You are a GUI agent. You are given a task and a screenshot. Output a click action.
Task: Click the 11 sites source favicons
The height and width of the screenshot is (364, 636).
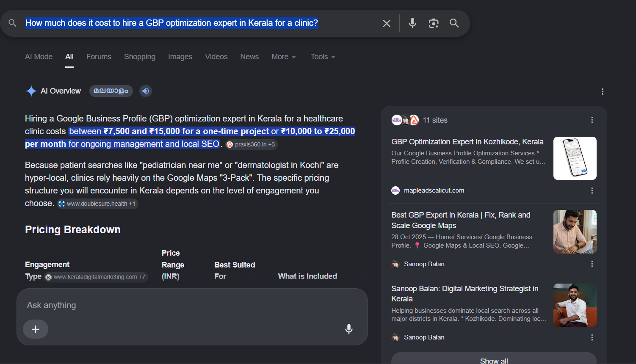click(x=405, y=120)
